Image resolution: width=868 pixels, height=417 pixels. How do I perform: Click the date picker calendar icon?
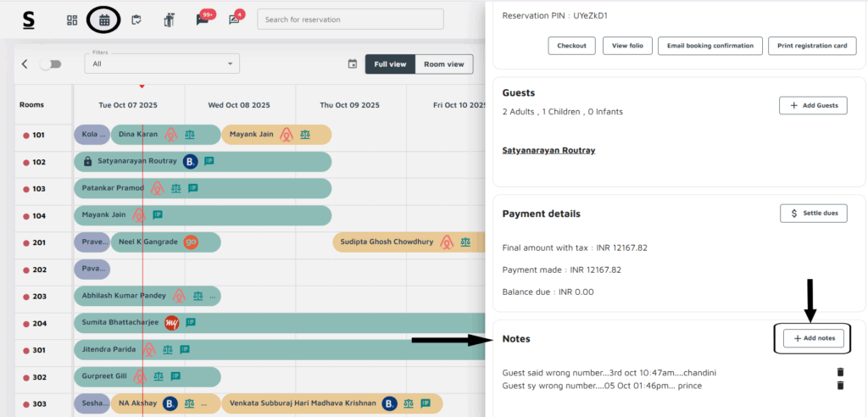point(353,64)
